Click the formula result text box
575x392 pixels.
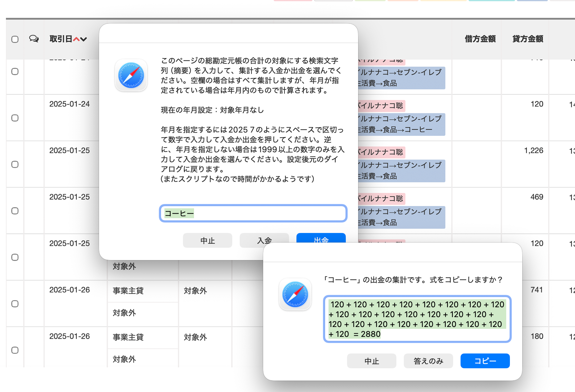click(x=417, y=319)
